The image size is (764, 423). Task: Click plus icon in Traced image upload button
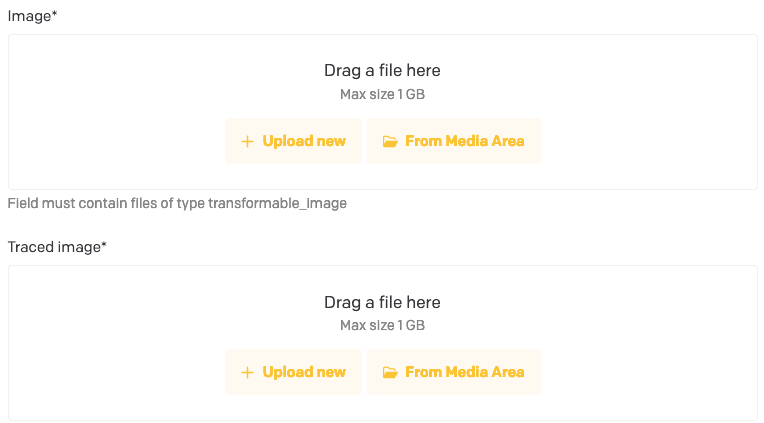pyautogui.click(x=247, y=372)
